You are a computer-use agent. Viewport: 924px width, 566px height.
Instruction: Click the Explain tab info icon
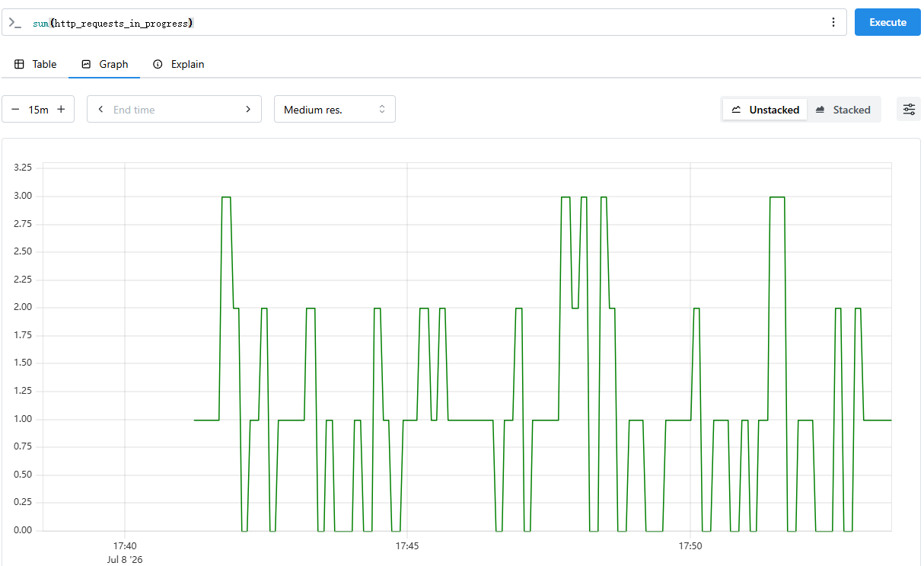coord(158,64)
